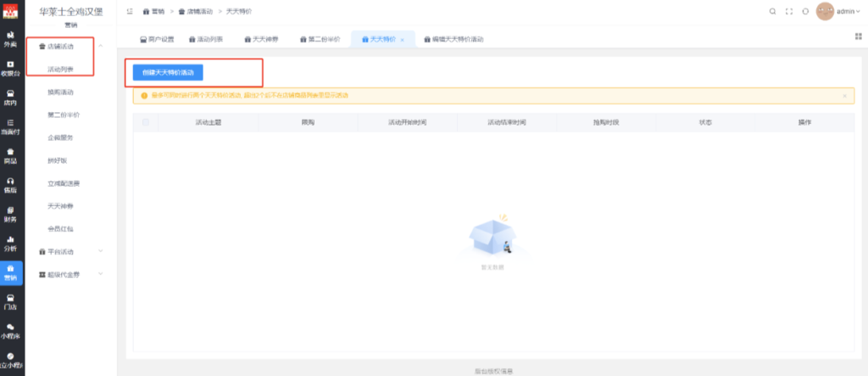Open 分析 chart item in sidebar
Viewport: 868px width, 376px height.
coord(10,244)
